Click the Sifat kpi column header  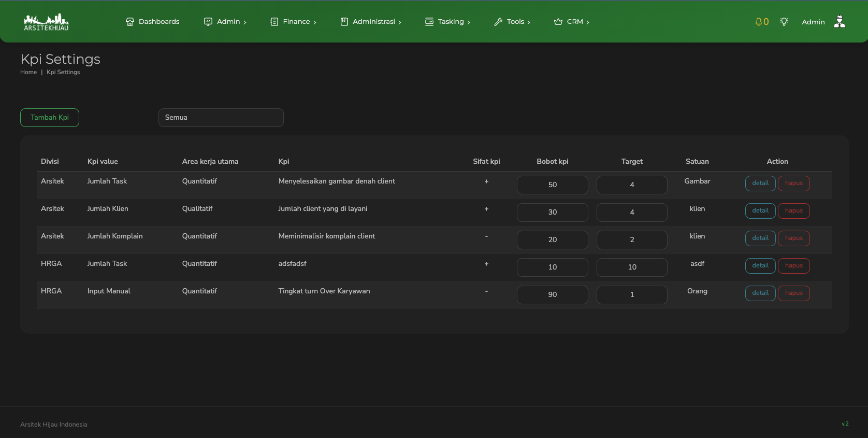(486, 162)
